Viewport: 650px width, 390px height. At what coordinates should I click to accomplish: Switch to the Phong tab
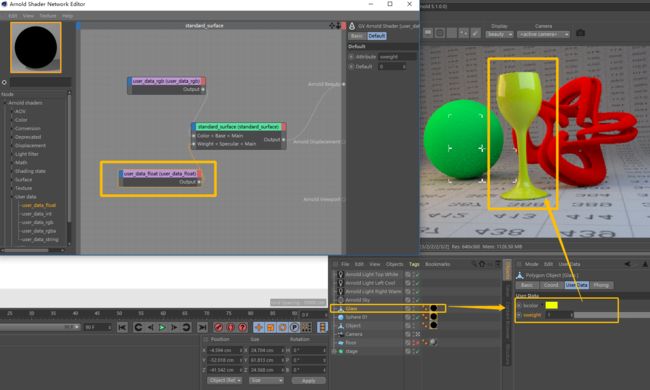pyautogui.click(x=601, y=285)
